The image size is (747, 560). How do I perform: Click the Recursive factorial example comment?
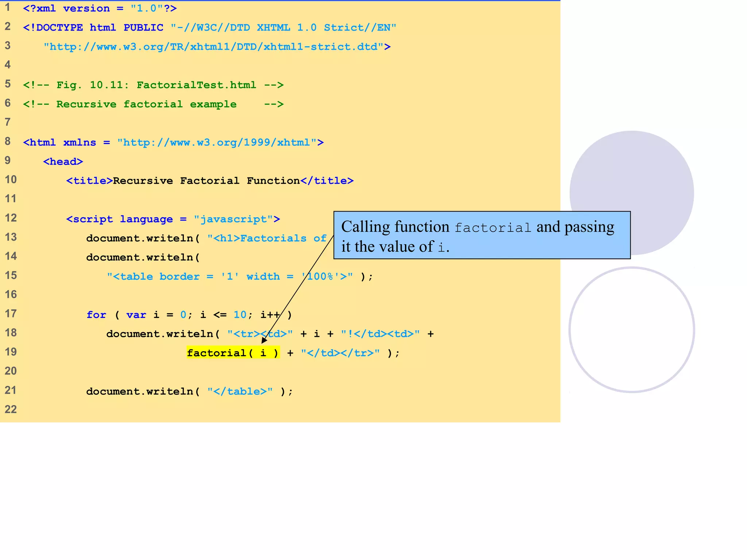tap(153, 104)
